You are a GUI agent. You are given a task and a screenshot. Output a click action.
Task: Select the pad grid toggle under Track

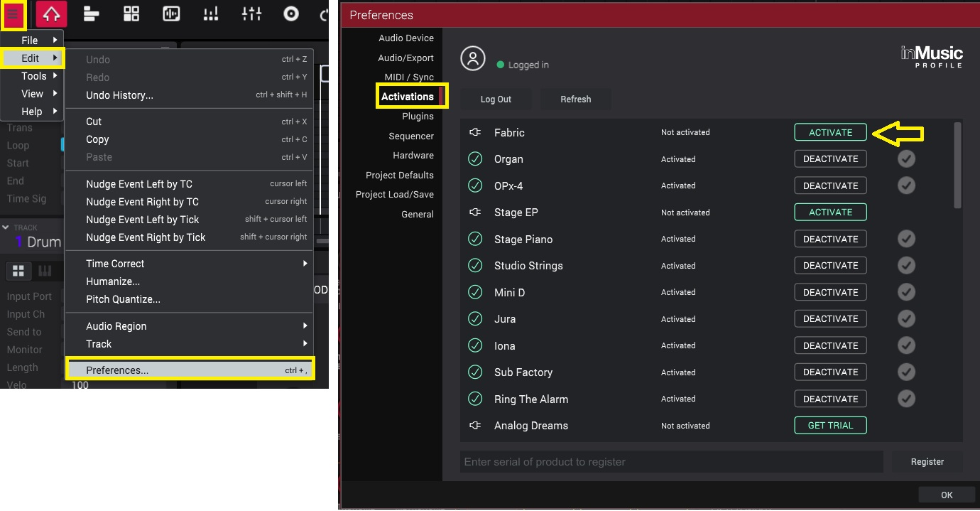click(x=18, y=271)
